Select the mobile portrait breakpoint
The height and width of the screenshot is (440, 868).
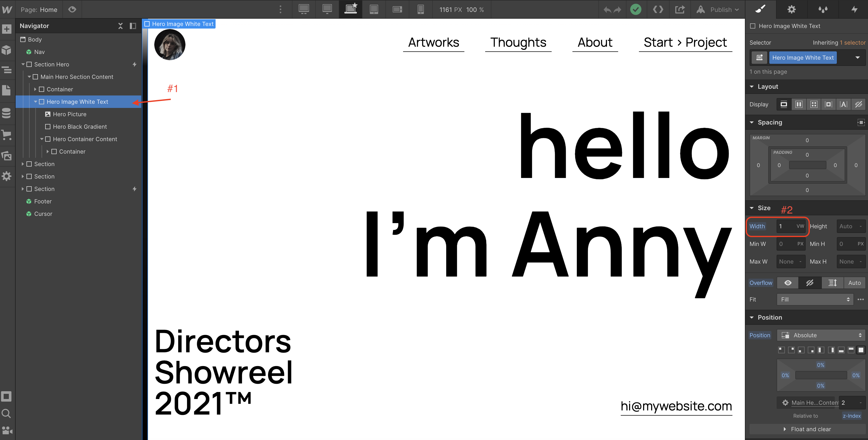coord(421,9)
